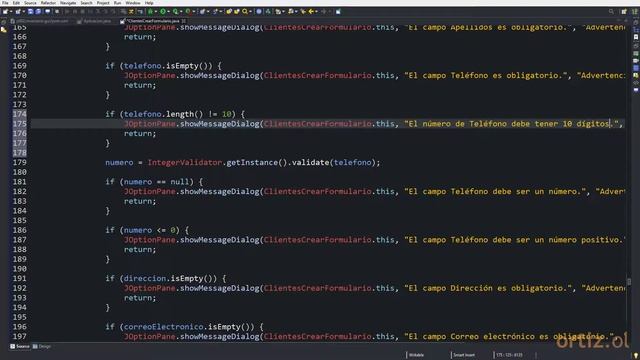Click 'JOptionPane' on line 187
The image size is (640, 360).
(x=150, y=240)
